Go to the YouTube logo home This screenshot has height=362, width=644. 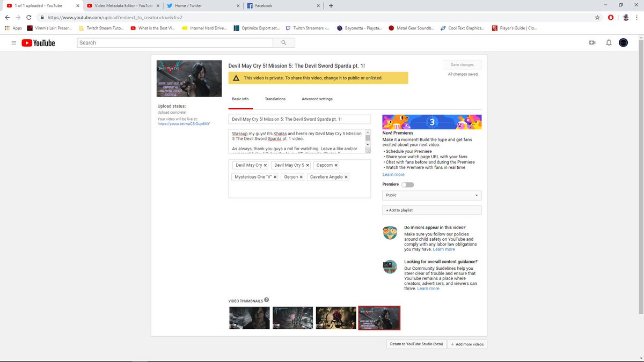click(x=39, y=43)
